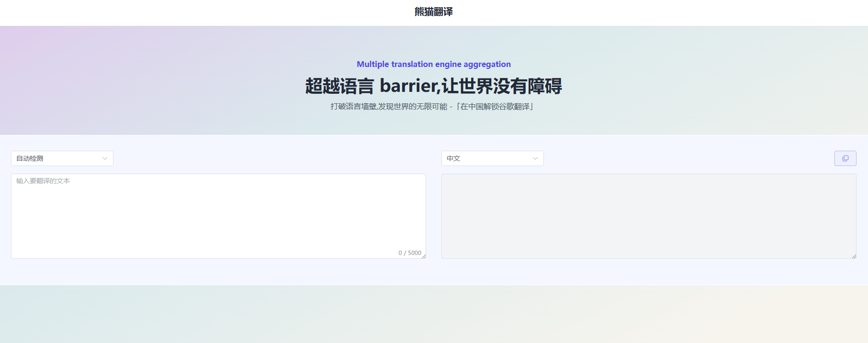Expand the 中文 target language dropdown
Viewport: 868px width, 343px height.
coord(492,158)
